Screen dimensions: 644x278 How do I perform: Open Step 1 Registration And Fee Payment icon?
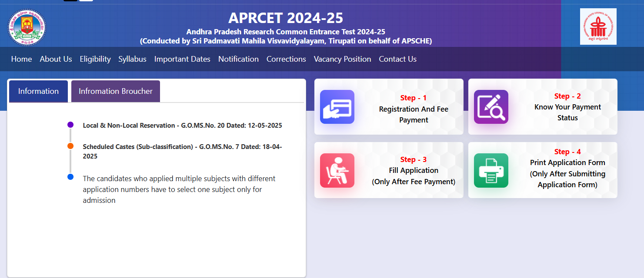pyautogui.click(x=337, y=107)
